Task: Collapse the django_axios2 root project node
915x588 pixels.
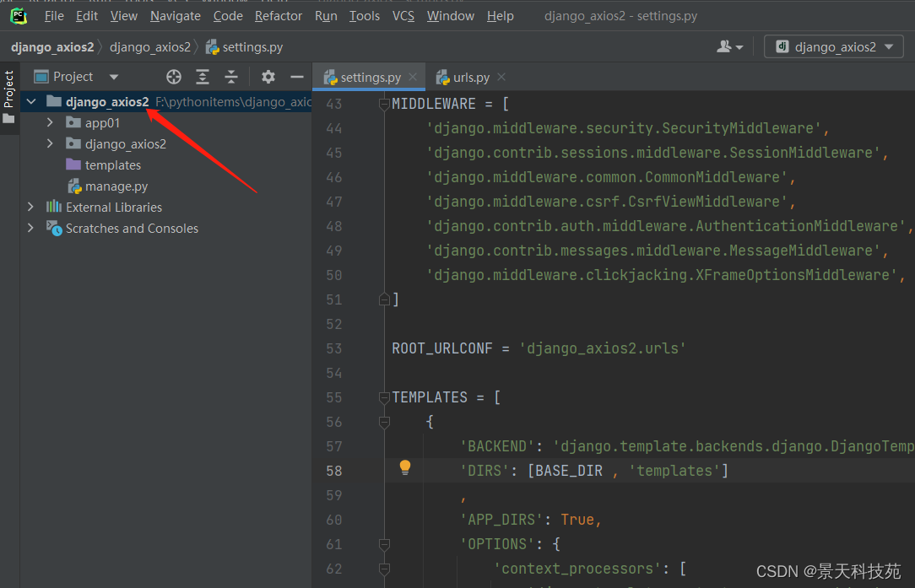Action: click(31, 102)
